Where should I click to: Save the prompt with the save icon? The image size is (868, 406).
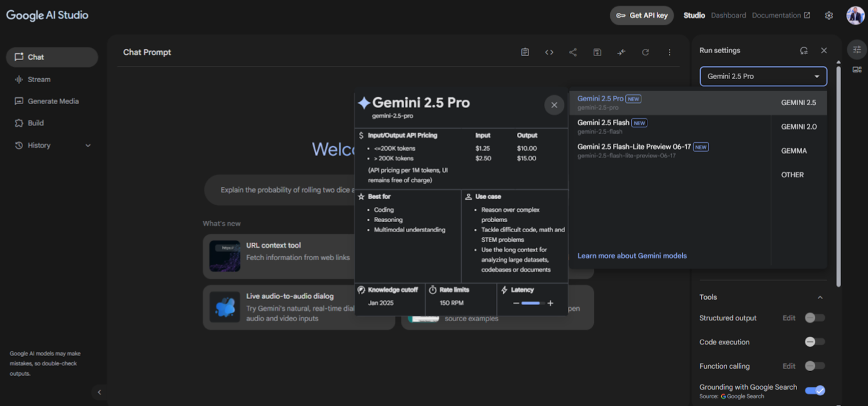[597, 52]
